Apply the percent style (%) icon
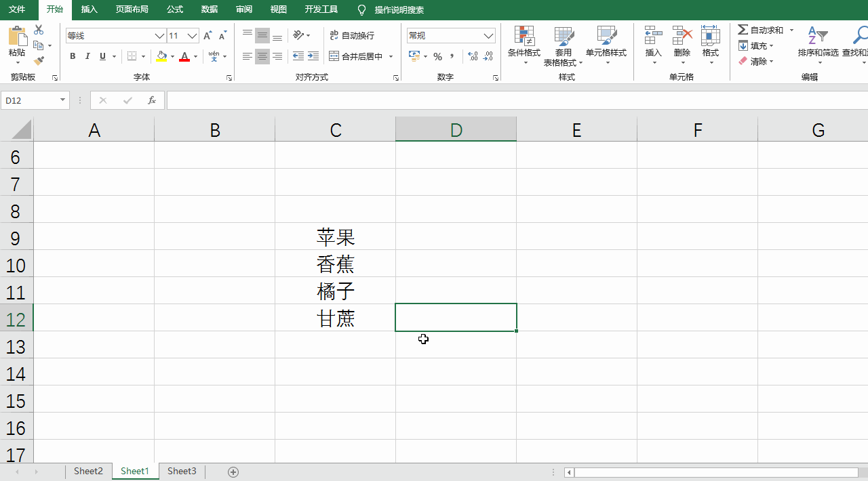This screenshot has width=868, height=481. click(x=438, y=56)
